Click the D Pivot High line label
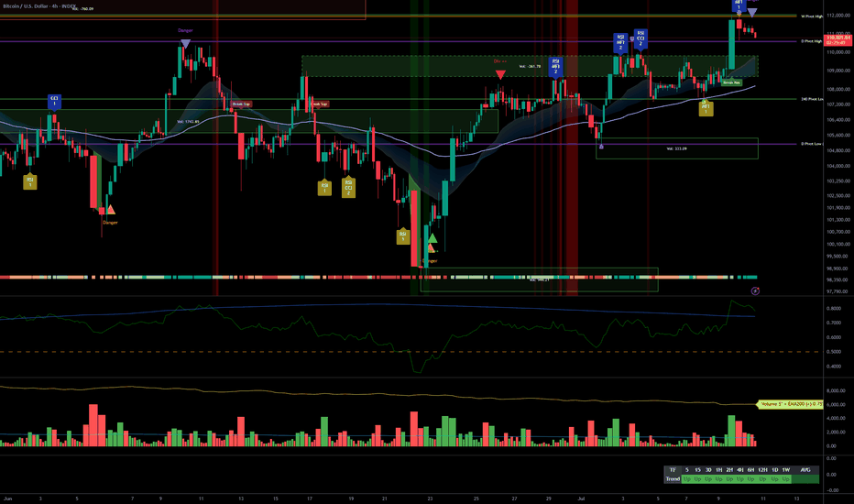Viewport: 854px width, 504px height. [x=812, y=41]
